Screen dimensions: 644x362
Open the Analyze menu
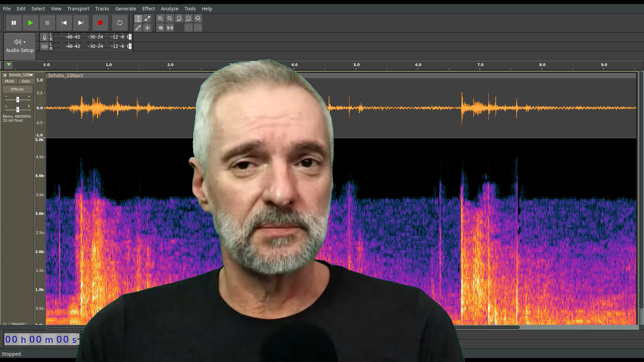tap(170, 9)
